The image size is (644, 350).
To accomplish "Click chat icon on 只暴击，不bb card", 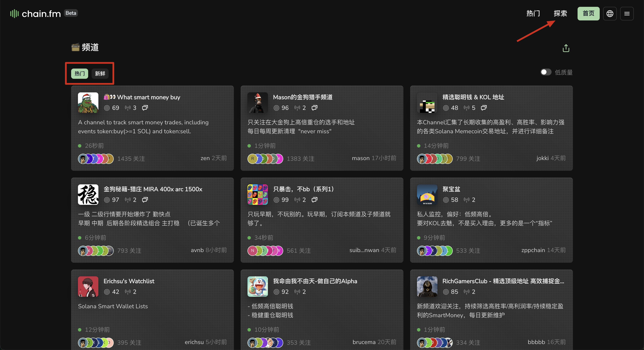I will click(314, 200).
